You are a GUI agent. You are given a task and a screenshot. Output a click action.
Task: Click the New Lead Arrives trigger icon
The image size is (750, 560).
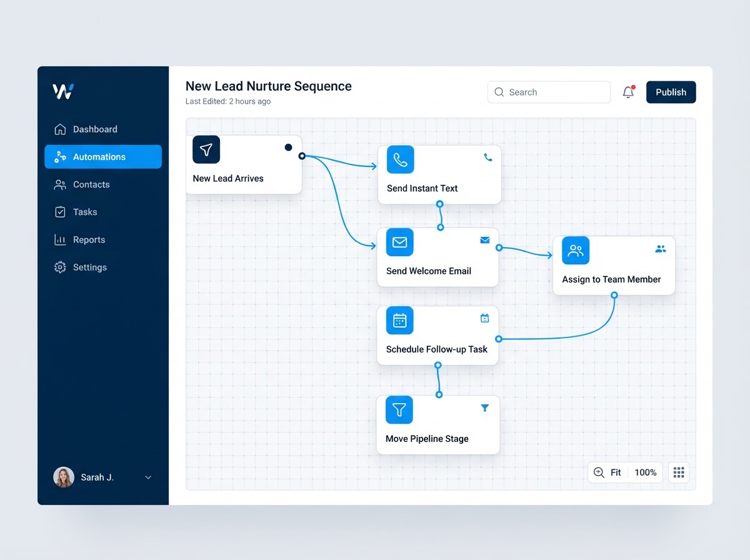tap(206, 149)
